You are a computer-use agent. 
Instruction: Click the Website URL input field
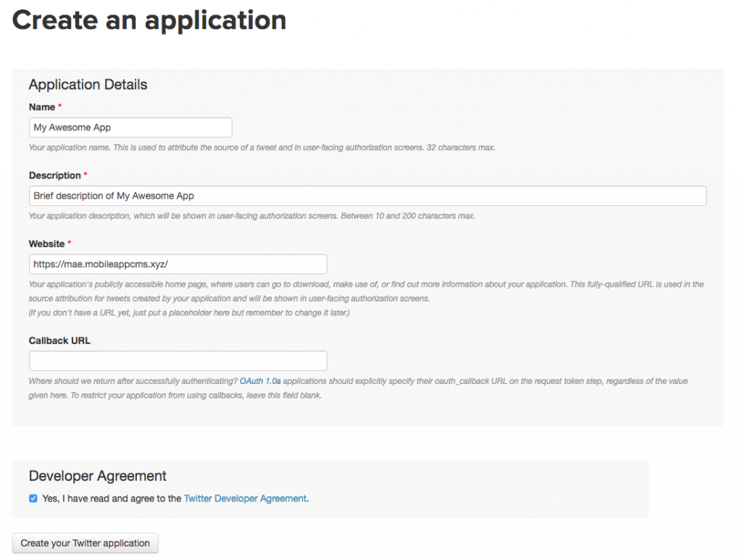(178, 264)
